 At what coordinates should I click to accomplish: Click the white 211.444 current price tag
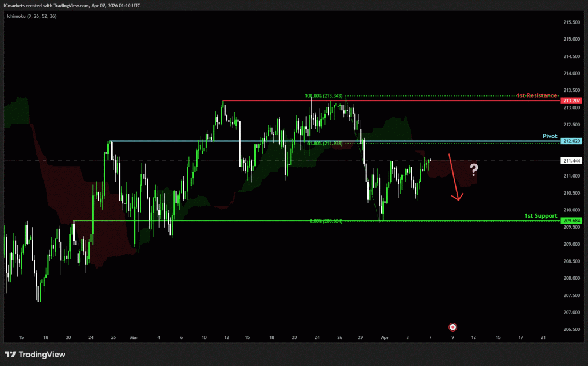coord(571,161)
